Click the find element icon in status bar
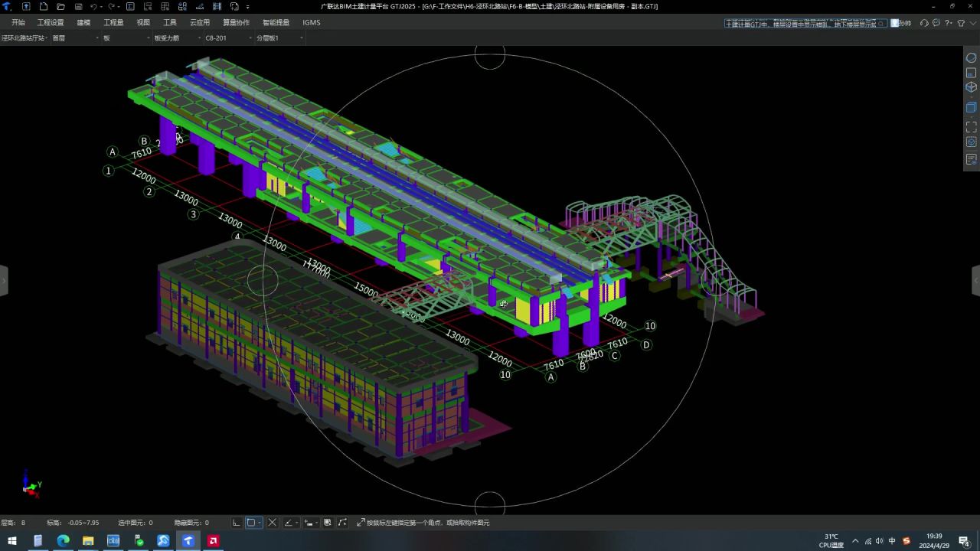The image size is (980, 551). [328, 523]
